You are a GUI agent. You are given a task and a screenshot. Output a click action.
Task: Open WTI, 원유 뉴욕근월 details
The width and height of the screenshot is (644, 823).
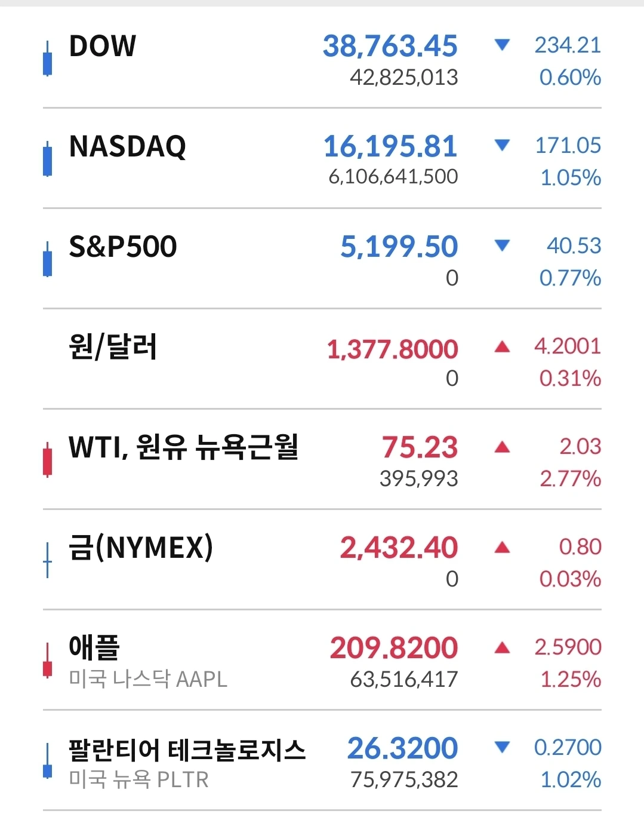pos(183,447)
